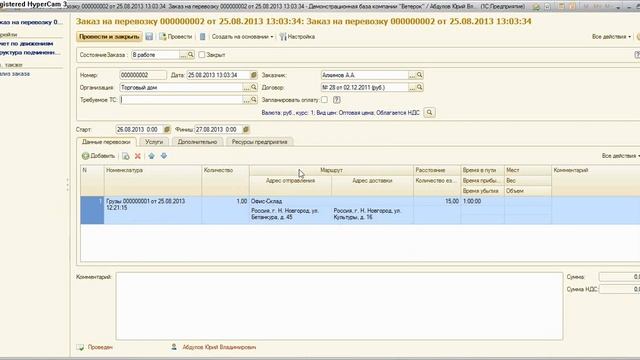
Task: Click the Сумма НДС total field
Action: click(619, 289)
